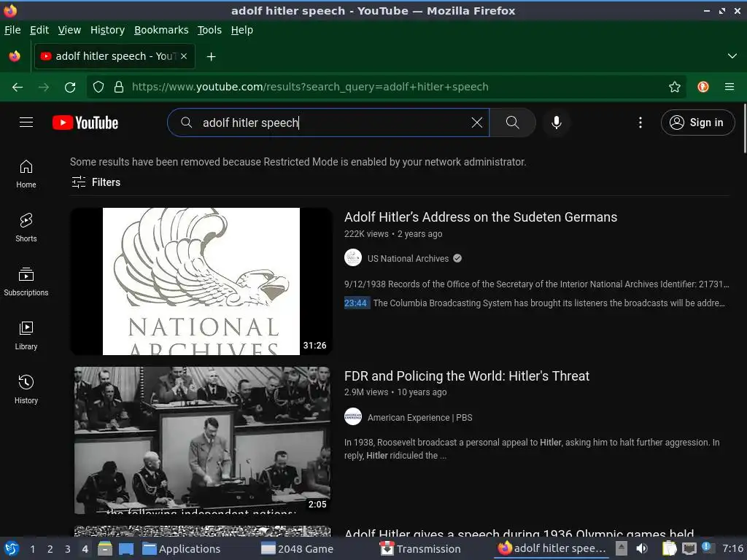Click the taskbar volume speaker icon
Image resolution: width=747 pixels, height=560 pixels.
[642, 548]
